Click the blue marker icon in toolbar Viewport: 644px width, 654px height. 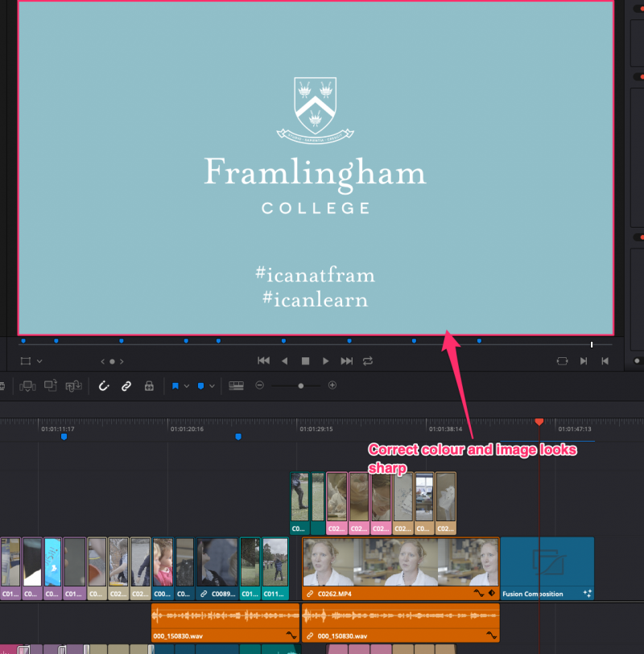200,386
